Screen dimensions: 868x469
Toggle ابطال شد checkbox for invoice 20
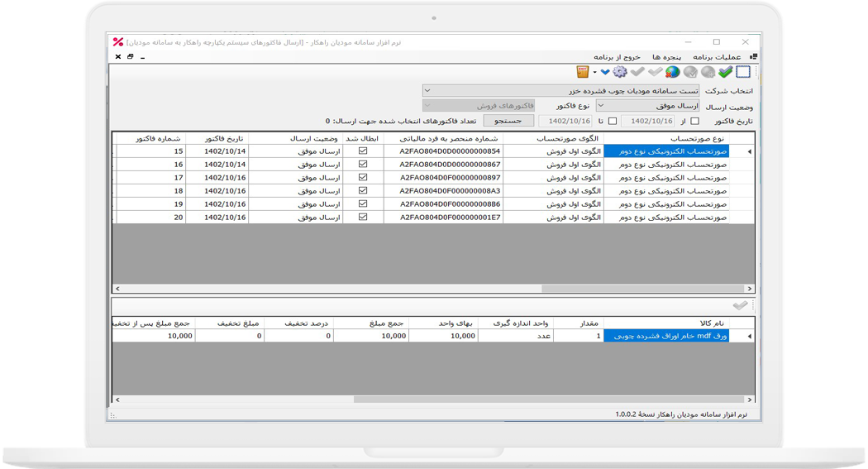point(363,217)
